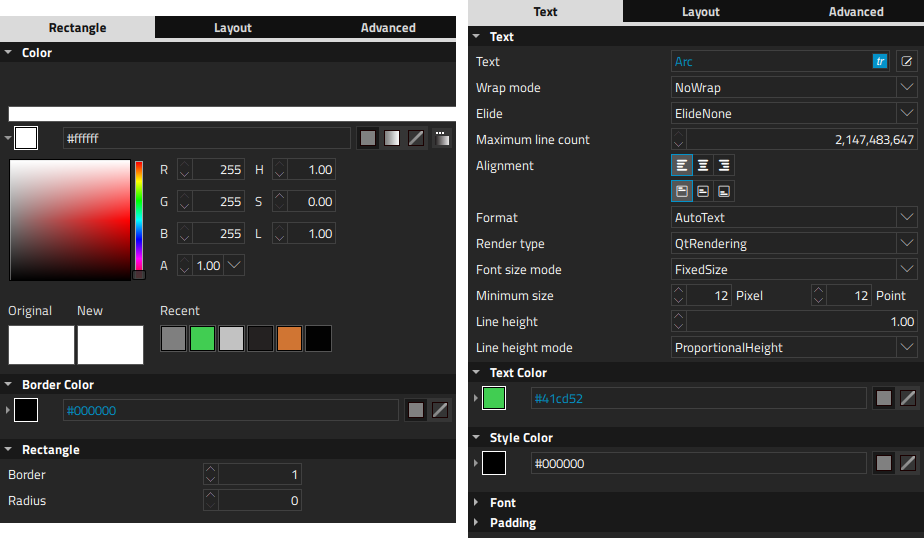Set Style Color to transparent with slash icon

(x=907, y=463)
